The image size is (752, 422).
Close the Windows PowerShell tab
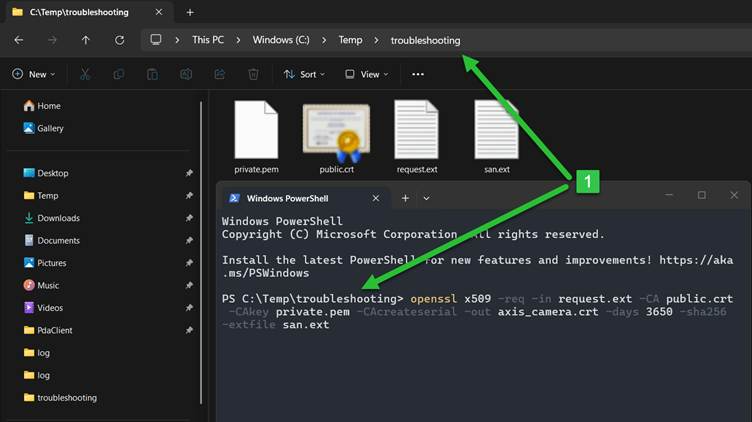376,198
